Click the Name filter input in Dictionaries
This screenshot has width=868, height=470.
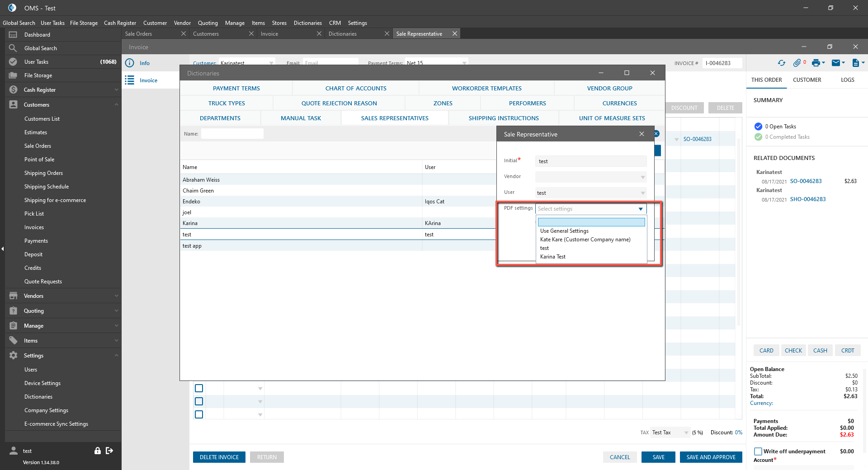point(232,134)
